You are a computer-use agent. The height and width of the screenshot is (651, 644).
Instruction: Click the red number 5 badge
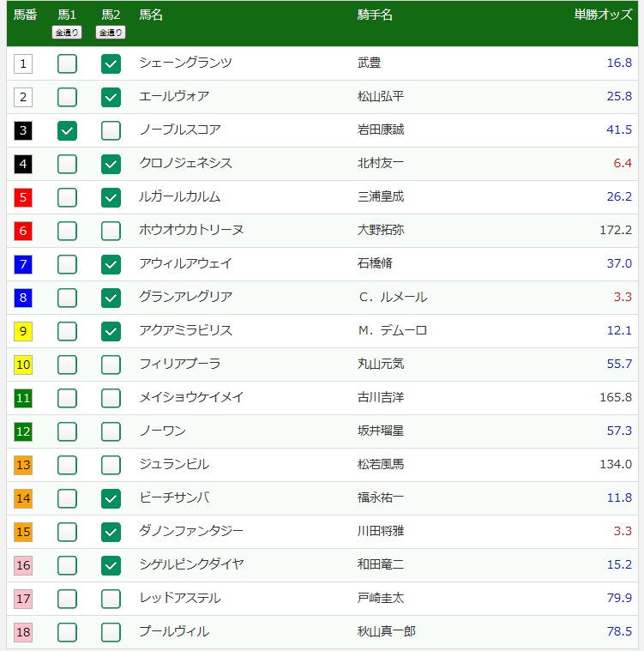(23, 197)
